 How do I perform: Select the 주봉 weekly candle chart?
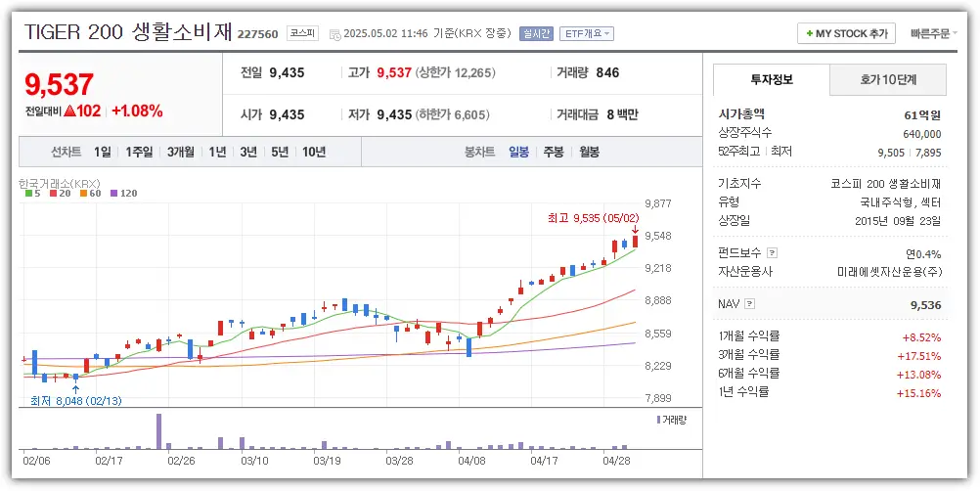click(x=554, y=152)
